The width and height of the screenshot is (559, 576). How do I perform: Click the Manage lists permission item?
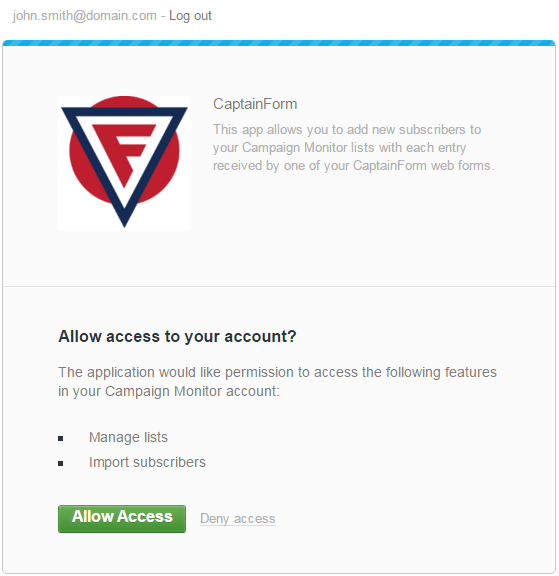[x=128, y=437]
